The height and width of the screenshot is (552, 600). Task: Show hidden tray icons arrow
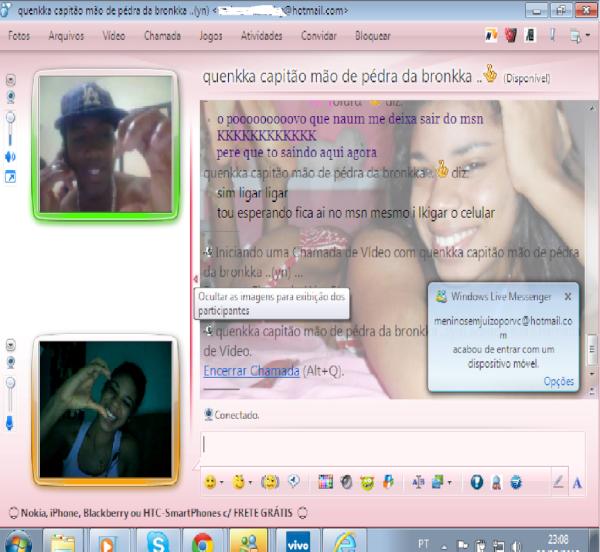coord(444,547)
